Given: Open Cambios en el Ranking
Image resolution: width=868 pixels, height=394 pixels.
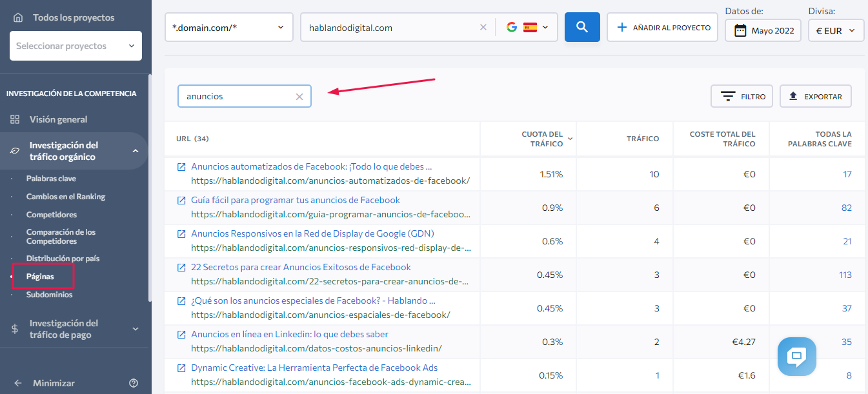Looking at the screenshot, I should coord(66,197).
